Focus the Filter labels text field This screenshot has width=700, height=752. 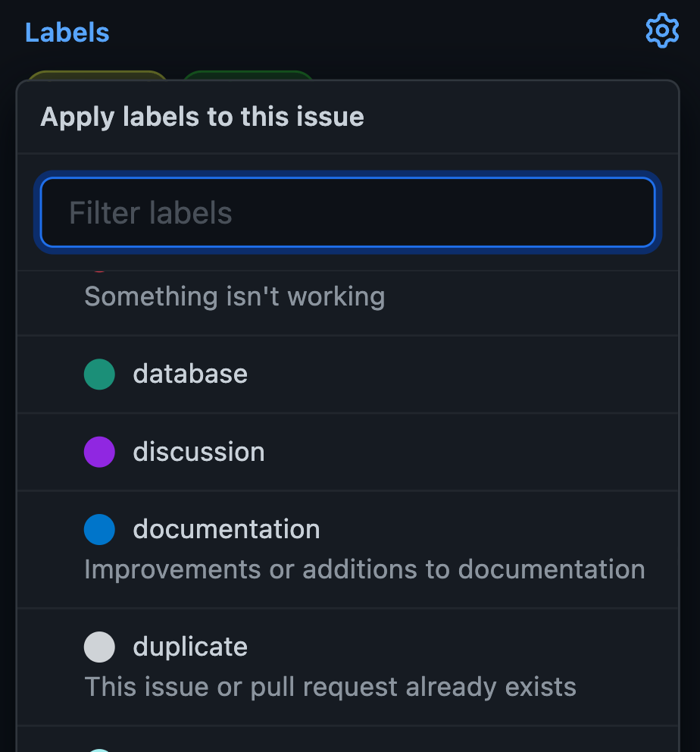click(x=347, y=212)
